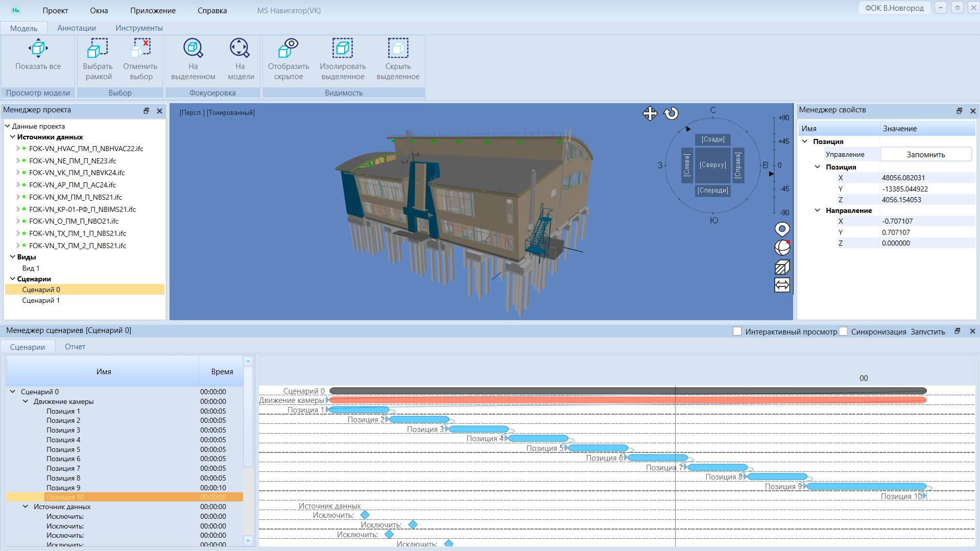This screenshot has width=980, height=551.
Task: Click the pan (four-arrow) icon in viewport
Action: point(650,113)
